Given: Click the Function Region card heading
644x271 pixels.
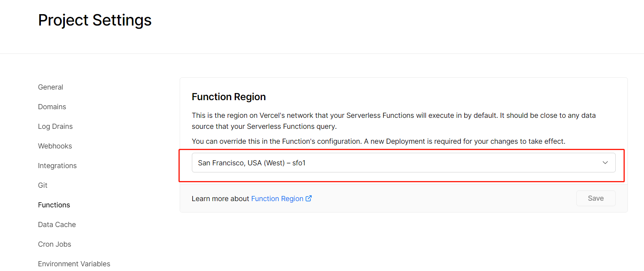Looking at the screenshot, I should point(229,97).
